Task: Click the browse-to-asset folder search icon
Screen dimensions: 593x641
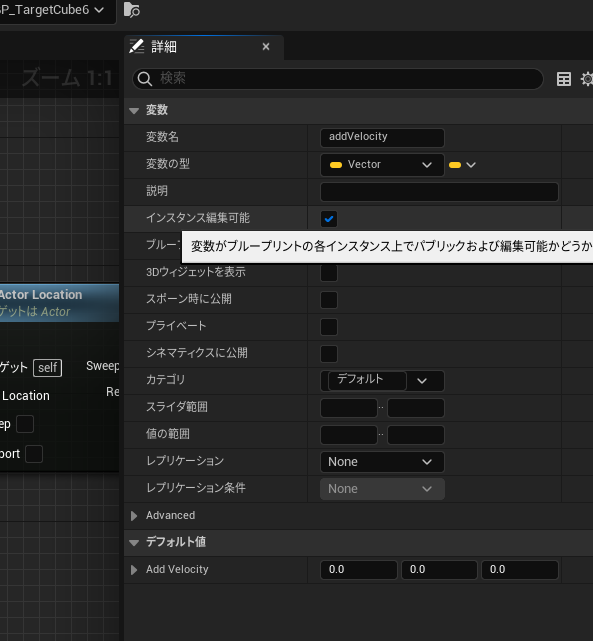Action: (x=132, y=10)
